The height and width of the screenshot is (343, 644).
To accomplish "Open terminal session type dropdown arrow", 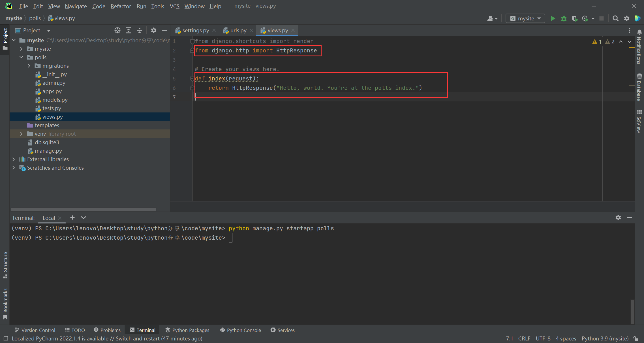I will tap(83, 218).
